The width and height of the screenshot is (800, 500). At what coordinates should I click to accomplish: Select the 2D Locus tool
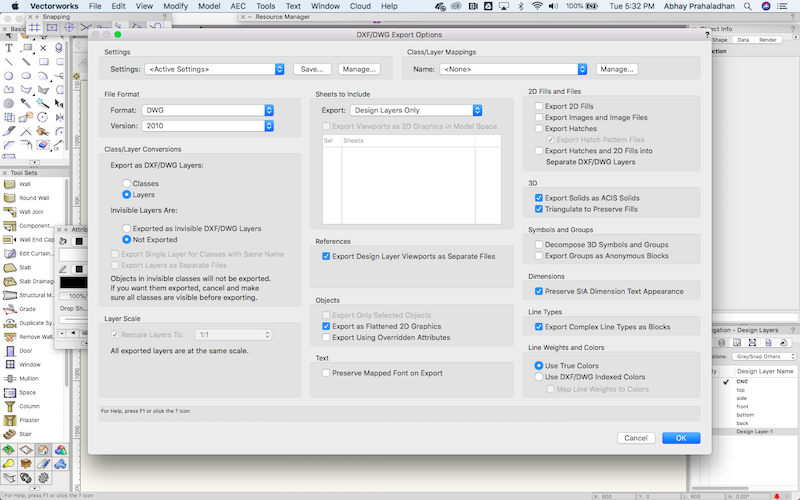click(43, 48)
